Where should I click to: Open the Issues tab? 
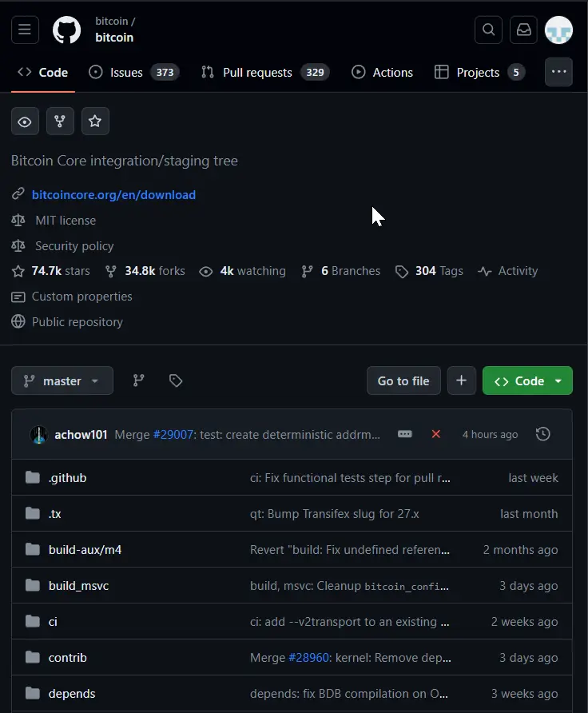tap(134, 72)
